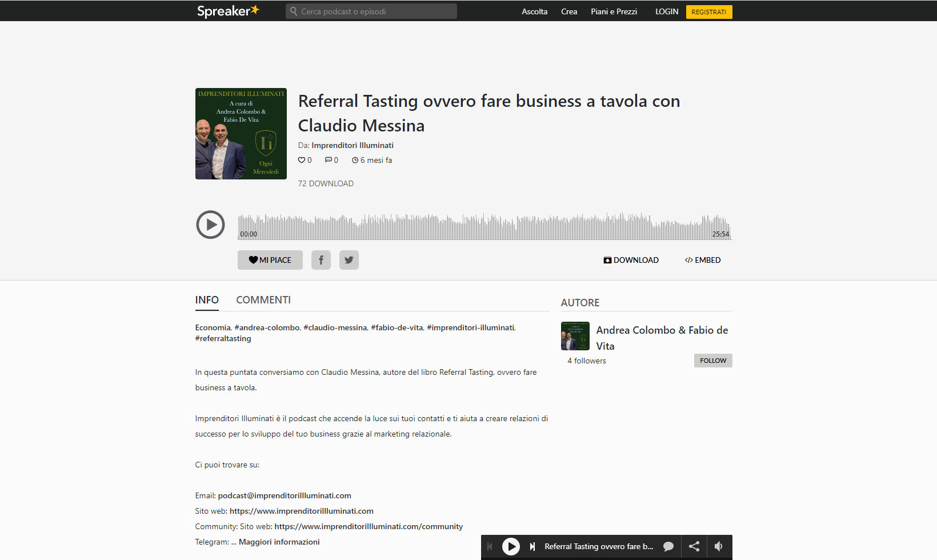The height and width of the screenshot is (560, 937).
Task: Click the mini player share icon
Action: (694, 546)
